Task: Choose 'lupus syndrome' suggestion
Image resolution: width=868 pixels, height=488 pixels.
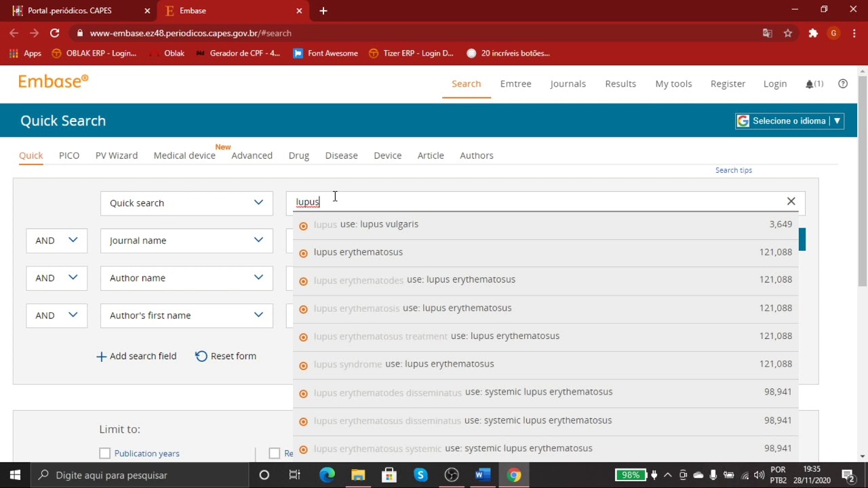Action: click(x=546, y=365)
